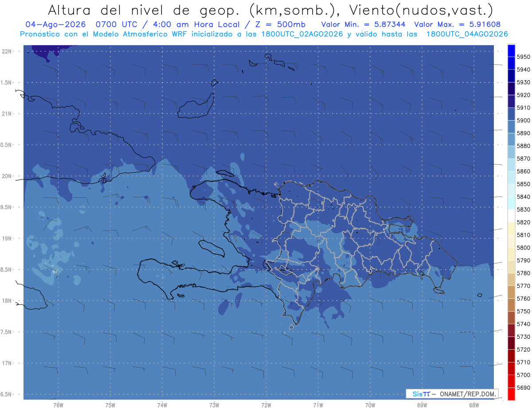Click the '20N' latitude axis label
The height and width of the screenshot is (411, 532).
click(7, 176)
